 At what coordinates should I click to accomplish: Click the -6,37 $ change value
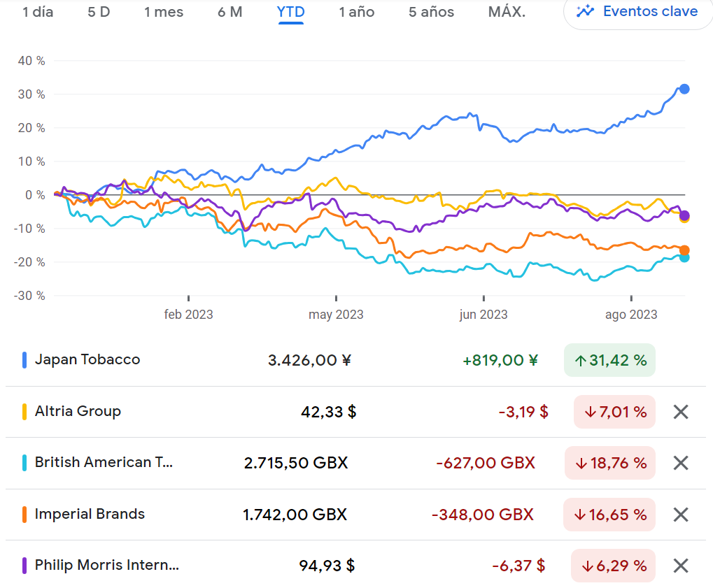[519, 566]
